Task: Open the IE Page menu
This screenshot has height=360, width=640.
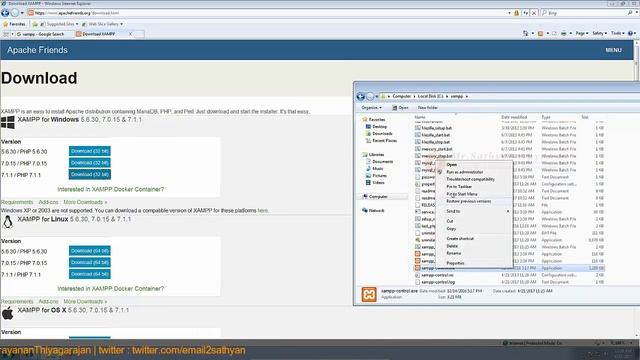Action: tap(582, 33)
